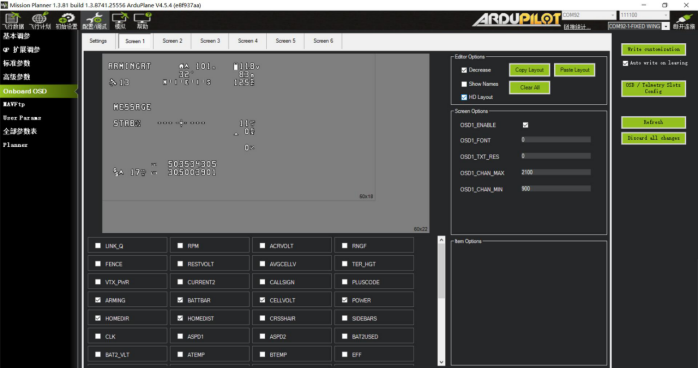Open the Initial Setup (初始设置) icon
The width and height of the screenshot is (698, 369).
pos(67,20)
